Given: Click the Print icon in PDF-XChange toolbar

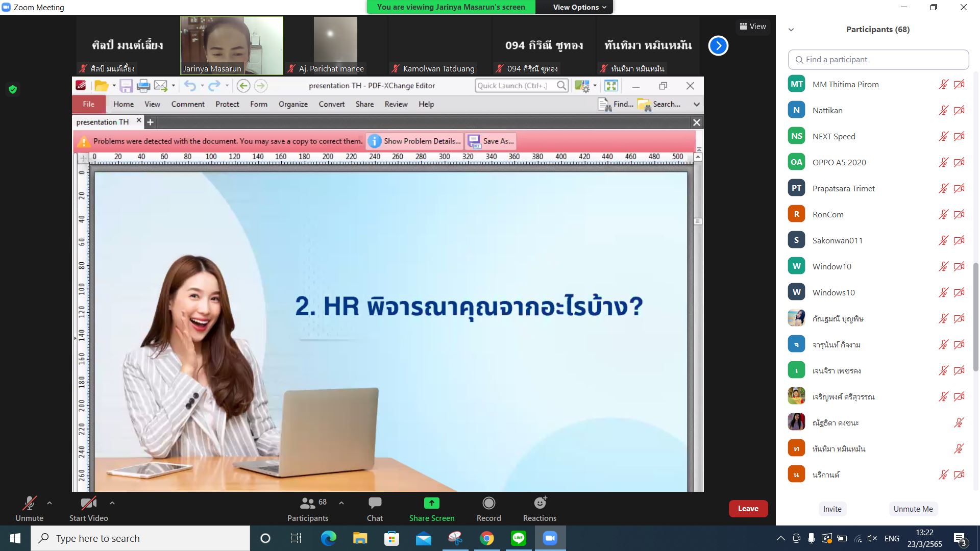Looking at the screenshot, I should (x=143, y=86).
